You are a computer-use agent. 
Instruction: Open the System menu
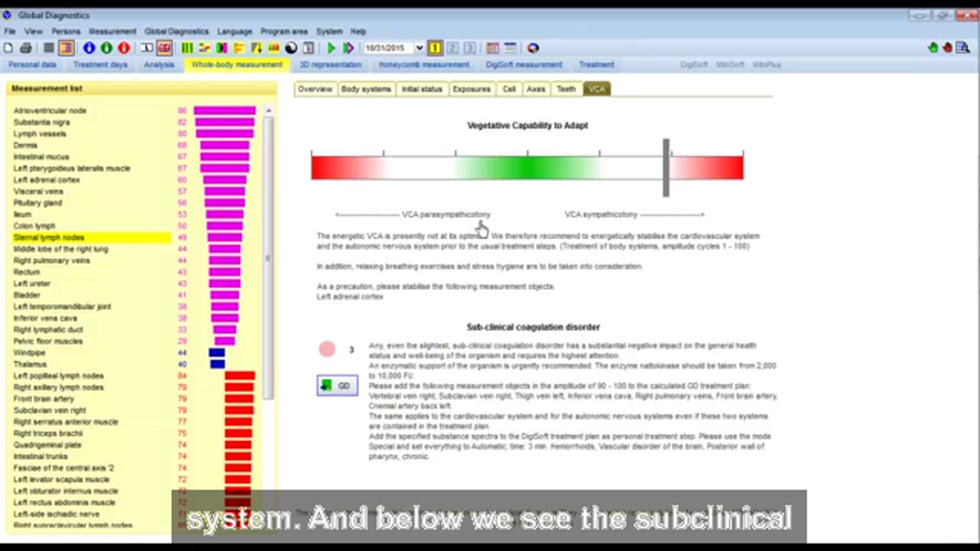click(329, 31)
